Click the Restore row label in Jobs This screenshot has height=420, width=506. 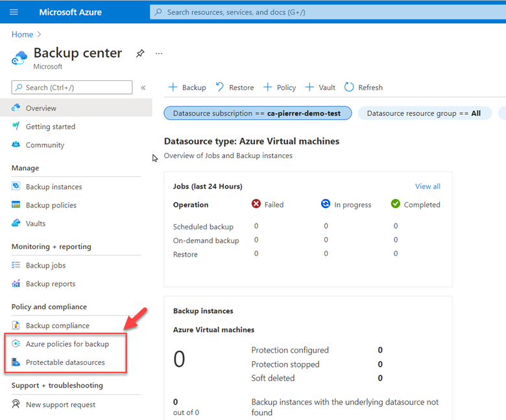click(186, 254)
